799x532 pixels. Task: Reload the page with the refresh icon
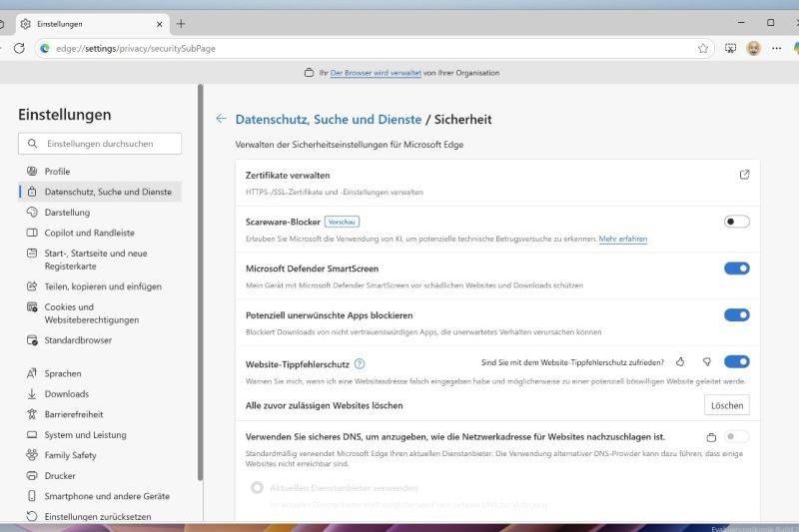pyautogui.click(x=19, y=48)
